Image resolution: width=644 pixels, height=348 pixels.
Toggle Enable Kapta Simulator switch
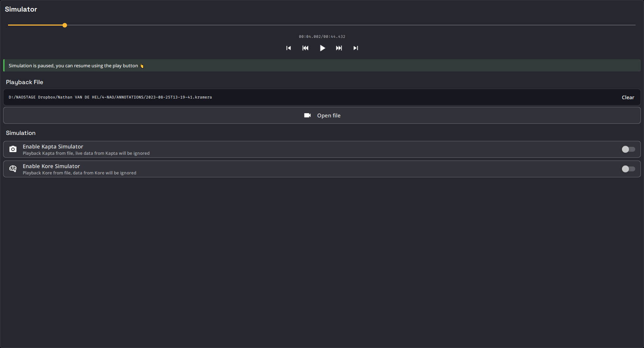point(628,149)
